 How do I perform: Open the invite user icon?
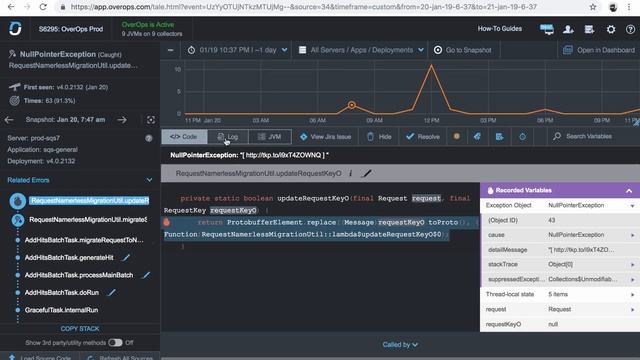pos(568,29)
